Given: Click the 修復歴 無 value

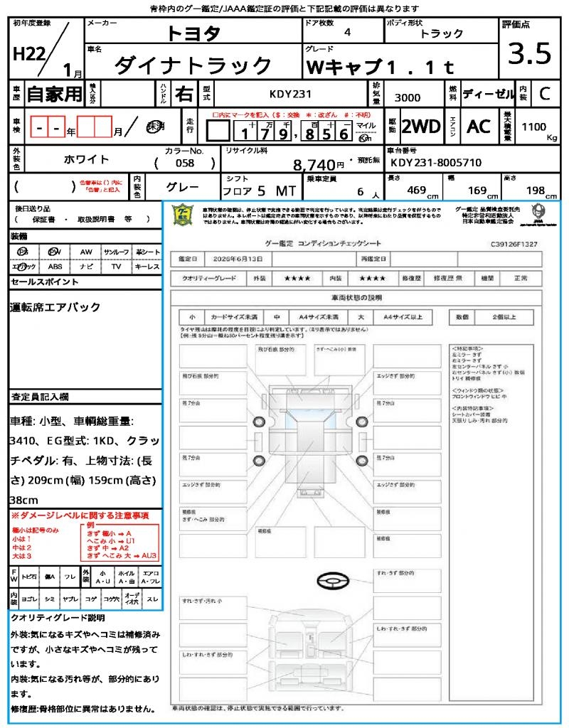Looking at the screenshot, I should pos(448,279).
